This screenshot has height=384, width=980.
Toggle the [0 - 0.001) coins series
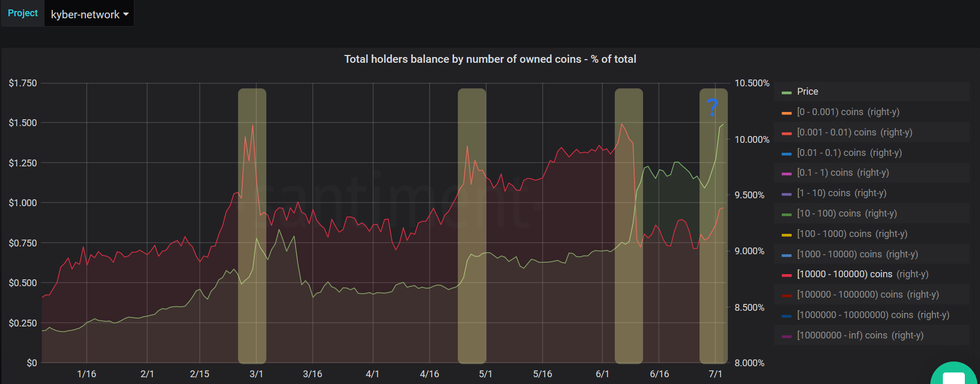pyautogui.click(x=848, y=112)
